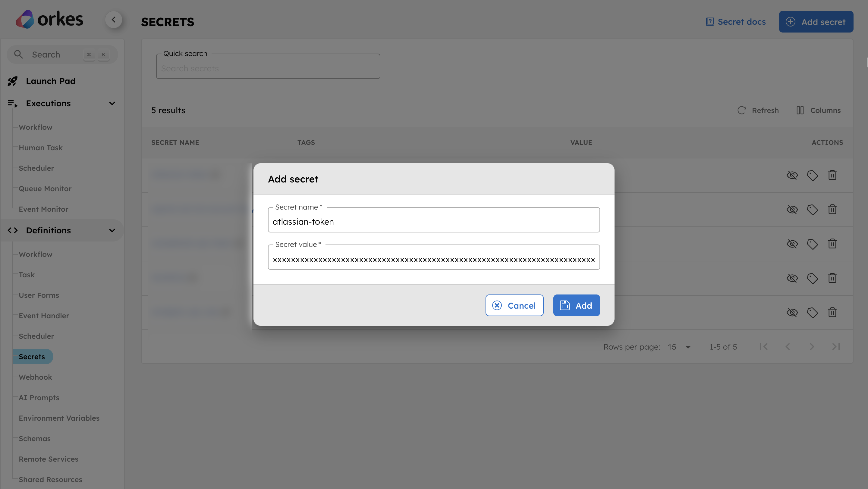Go to the next page of results
868x489 pixels.
pos(812,347)
